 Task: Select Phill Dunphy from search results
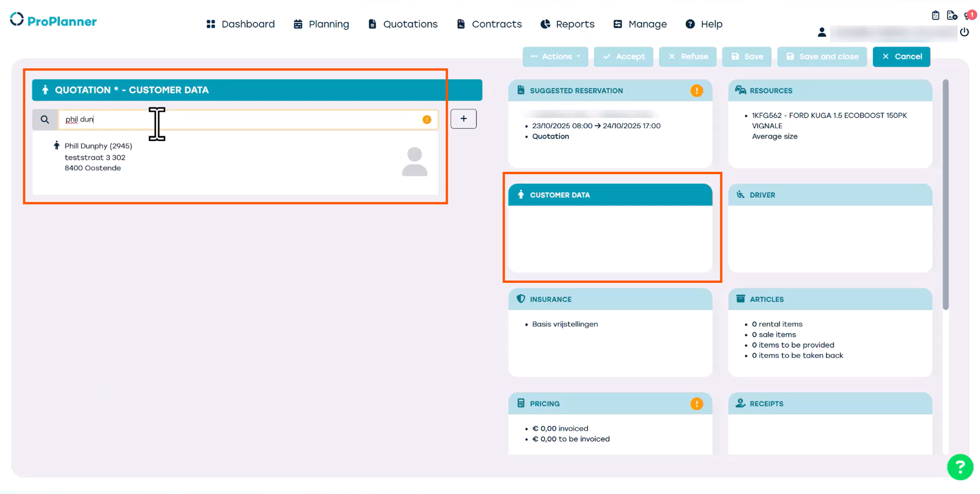tap(98, 146)
